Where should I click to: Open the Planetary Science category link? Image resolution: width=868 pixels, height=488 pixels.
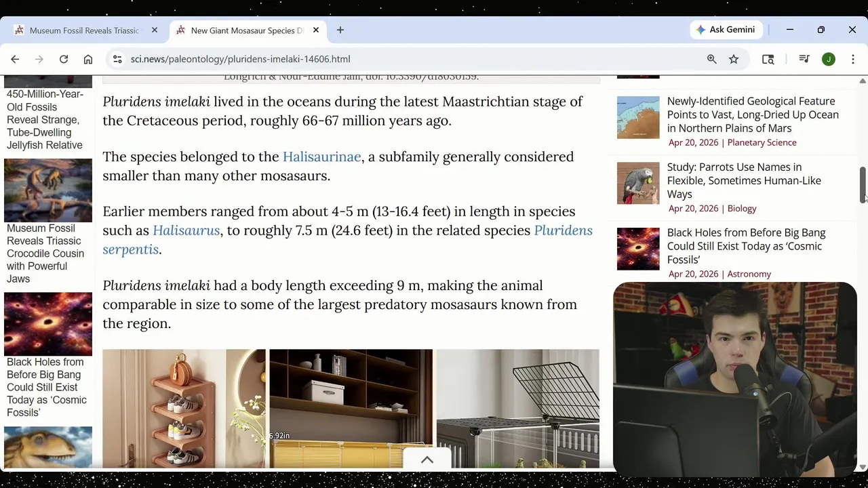762,142
